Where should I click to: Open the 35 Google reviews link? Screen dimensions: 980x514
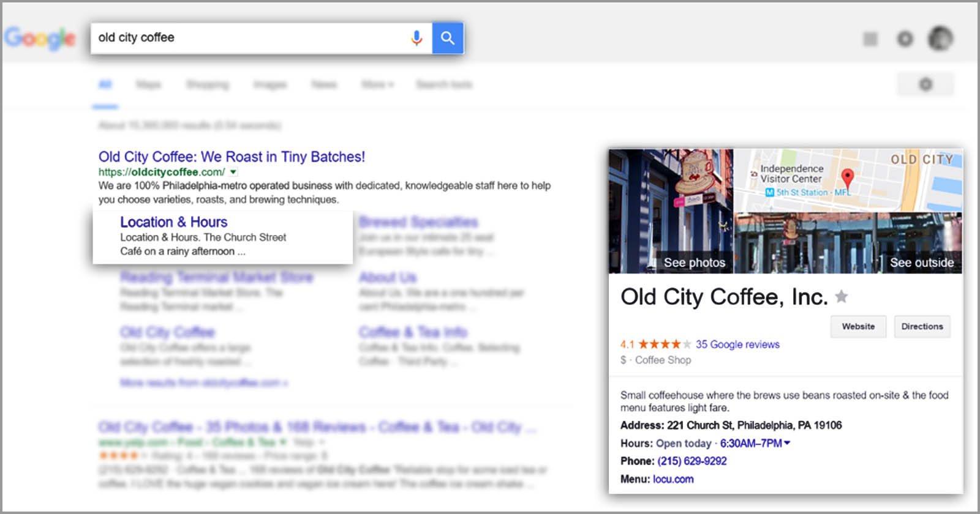coord(737,345)
